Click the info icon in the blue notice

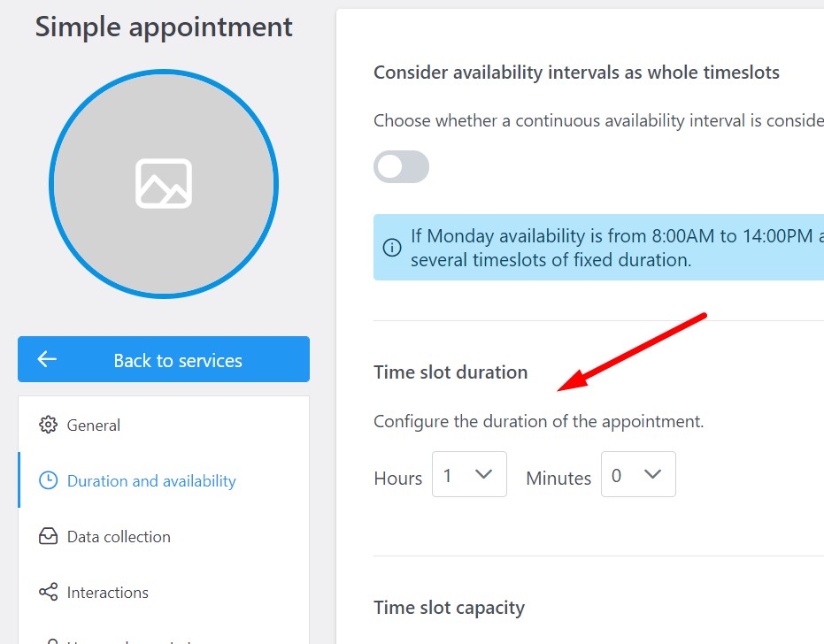coord(392,248)
